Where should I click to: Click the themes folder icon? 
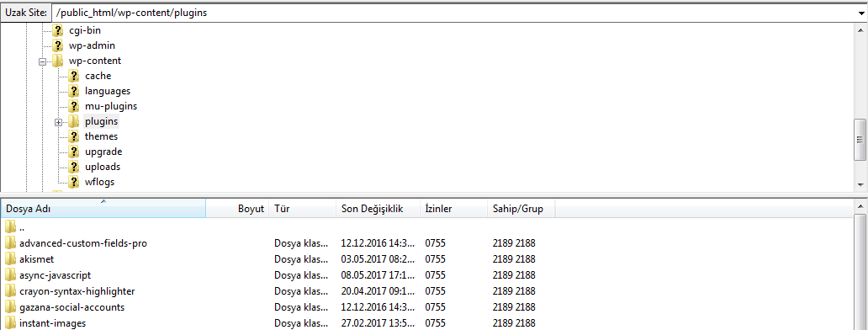click(x=74, y=136)
